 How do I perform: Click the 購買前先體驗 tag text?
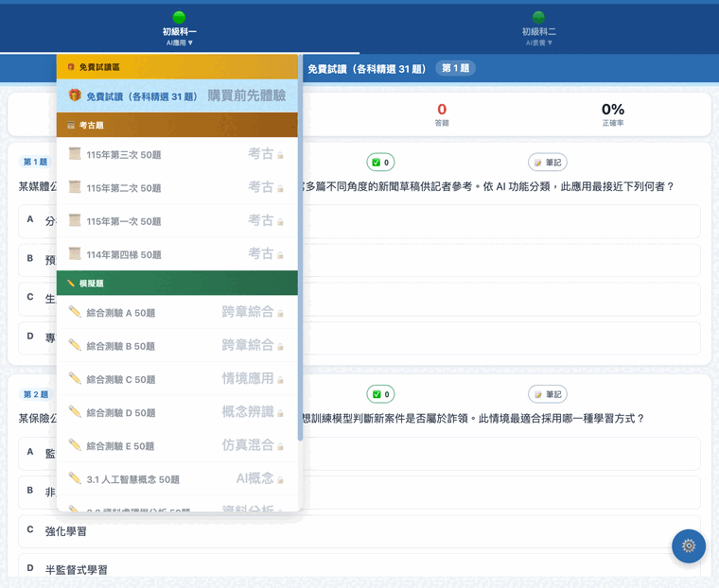pyautogui.click(x=247, y=95)
